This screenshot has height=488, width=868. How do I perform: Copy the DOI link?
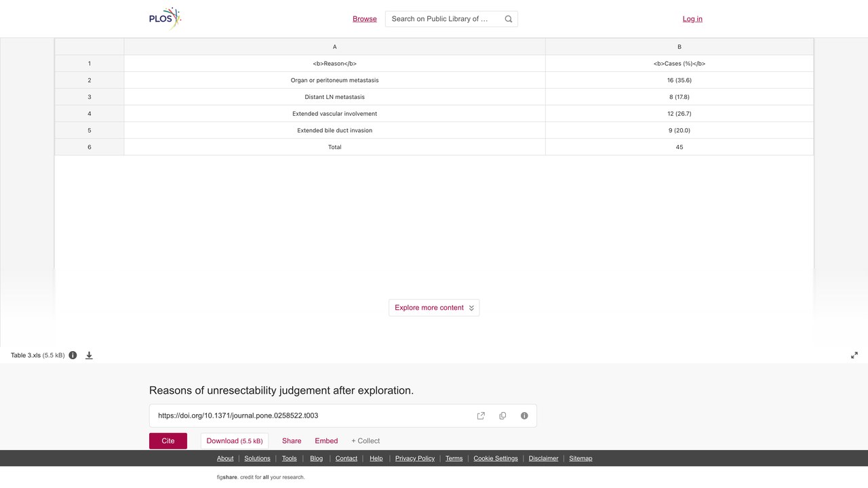pyautogui.click(x=502, y=415)
